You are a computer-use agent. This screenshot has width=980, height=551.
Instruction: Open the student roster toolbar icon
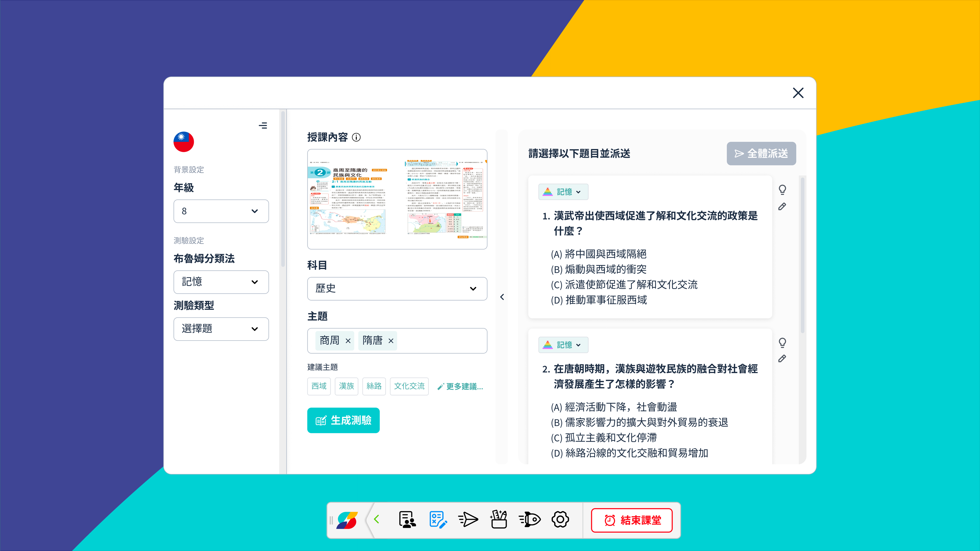point(407,520)
